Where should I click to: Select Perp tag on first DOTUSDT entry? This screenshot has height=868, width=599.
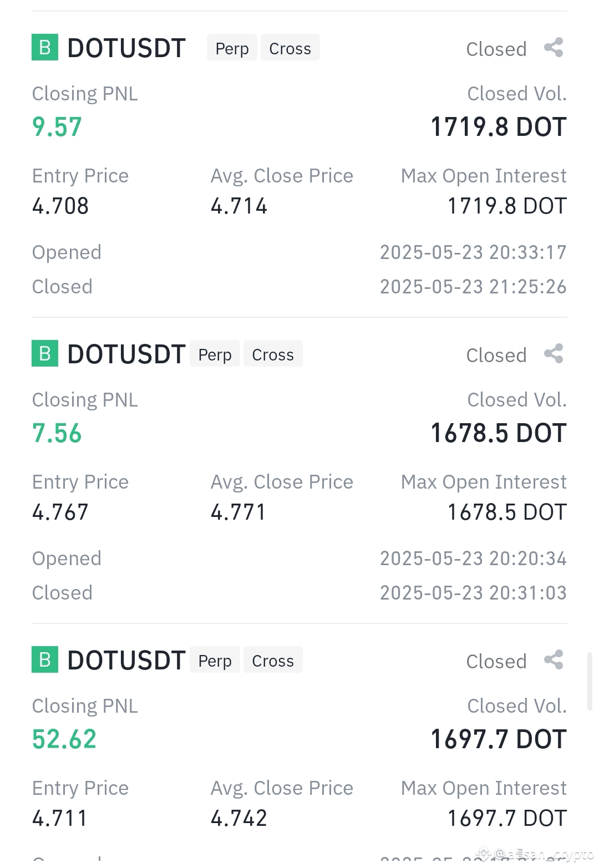click(232, 48)
